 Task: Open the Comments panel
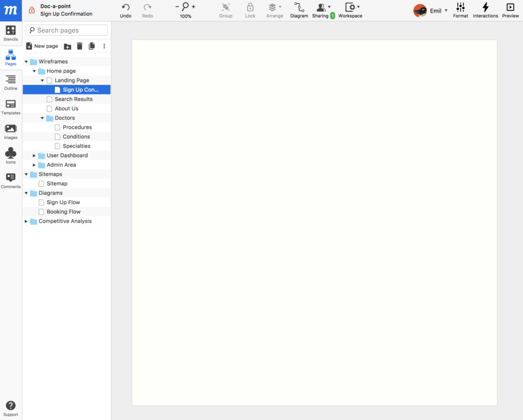point(11,180)
